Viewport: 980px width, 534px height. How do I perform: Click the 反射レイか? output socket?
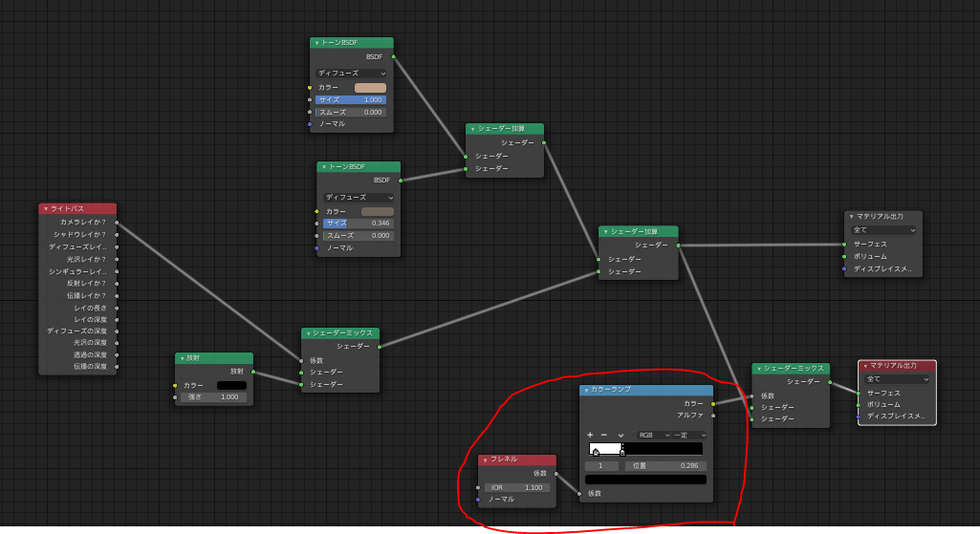(x=117, y=284)
